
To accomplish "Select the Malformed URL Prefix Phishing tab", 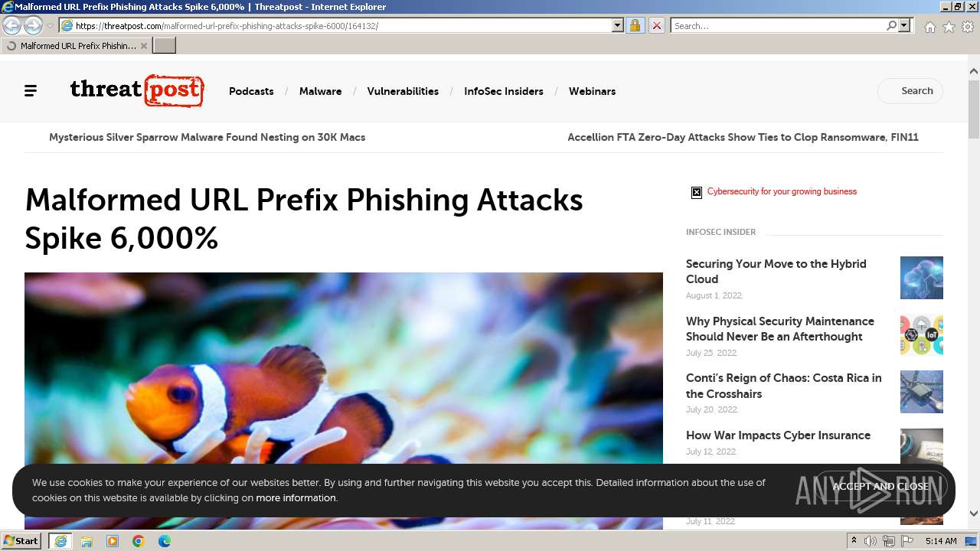I will click(75, 46).
